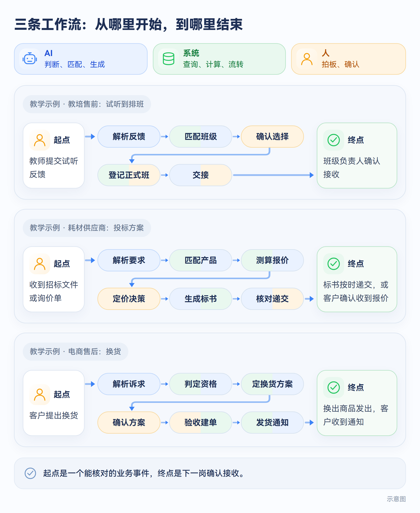
Task: Click the 查询、计算、流转 legend text
Action: [213, 64]
